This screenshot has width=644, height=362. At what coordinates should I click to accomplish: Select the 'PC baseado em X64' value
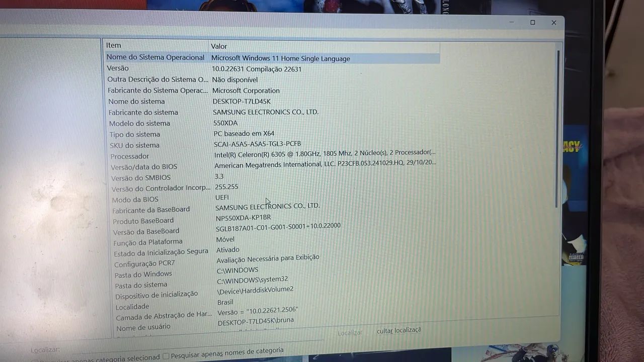tap(244, 133)
